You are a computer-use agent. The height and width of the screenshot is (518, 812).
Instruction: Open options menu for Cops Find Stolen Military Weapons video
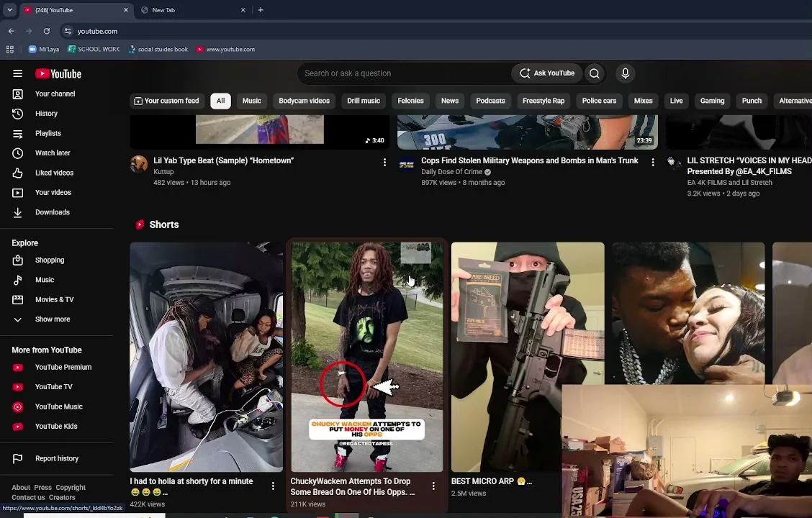[652, 163]
